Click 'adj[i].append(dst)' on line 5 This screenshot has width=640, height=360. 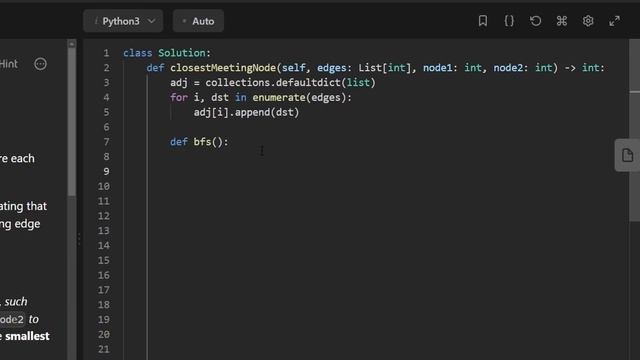click(x=246, y=112)
